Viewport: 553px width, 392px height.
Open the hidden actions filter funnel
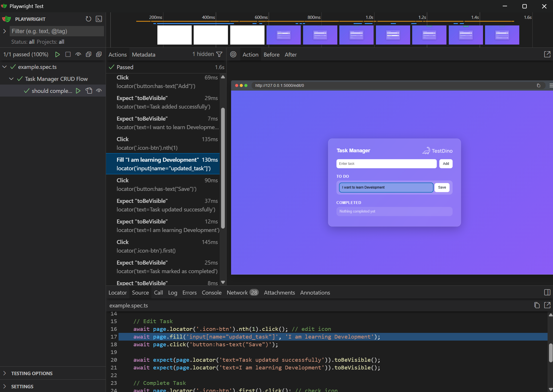(x=219, y=54)
